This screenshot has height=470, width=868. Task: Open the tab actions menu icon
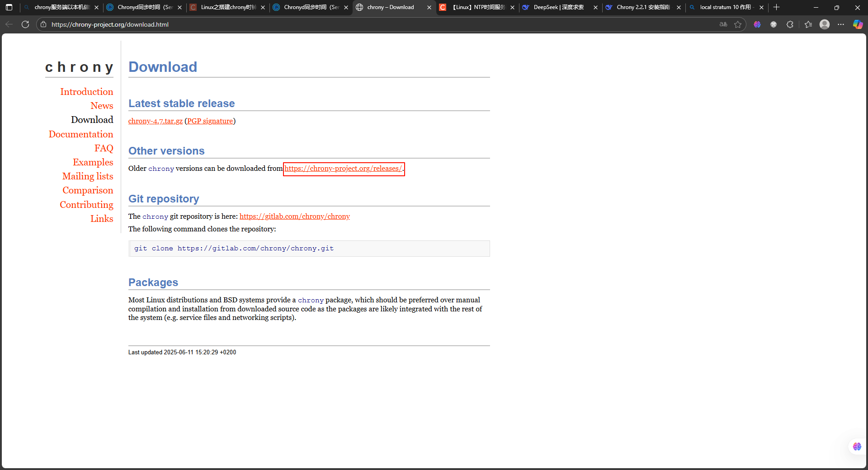pos(9,7)
